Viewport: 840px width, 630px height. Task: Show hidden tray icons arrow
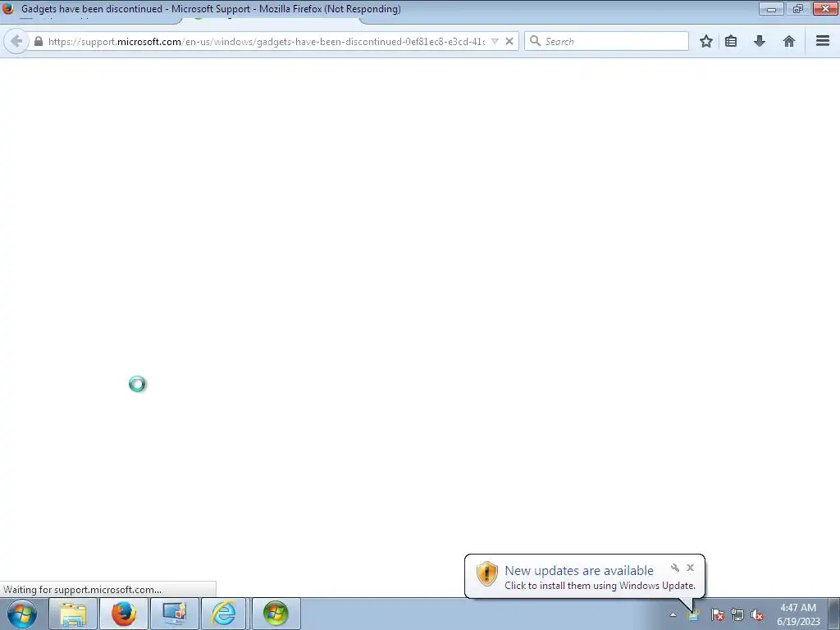(x=673, y=615)
